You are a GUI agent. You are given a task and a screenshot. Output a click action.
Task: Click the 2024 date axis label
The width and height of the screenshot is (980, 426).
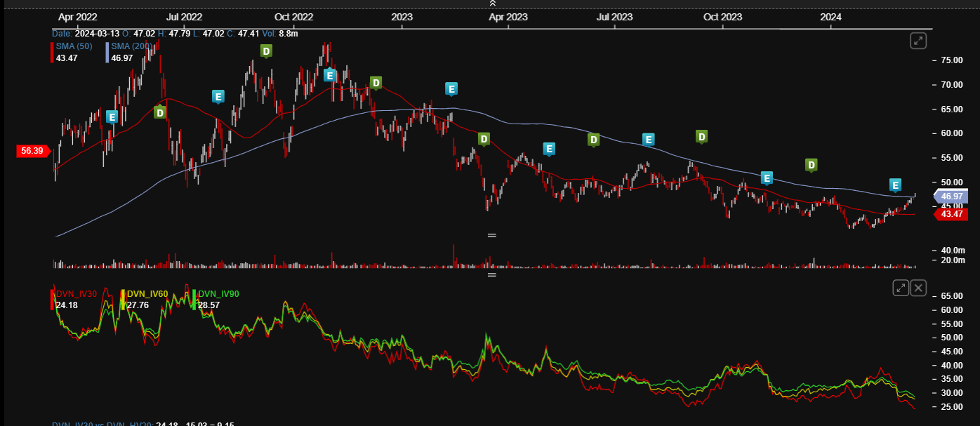[x=830, y=16]
